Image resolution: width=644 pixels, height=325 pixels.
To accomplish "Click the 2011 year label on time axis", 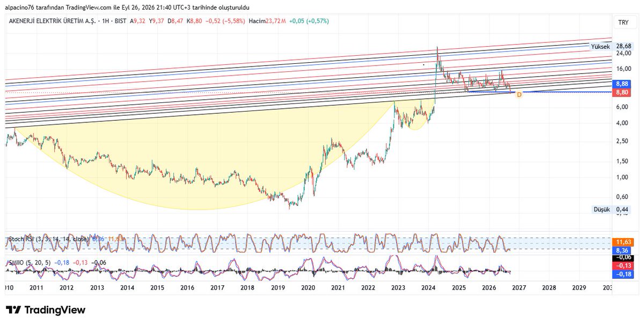I will (36, 288).
